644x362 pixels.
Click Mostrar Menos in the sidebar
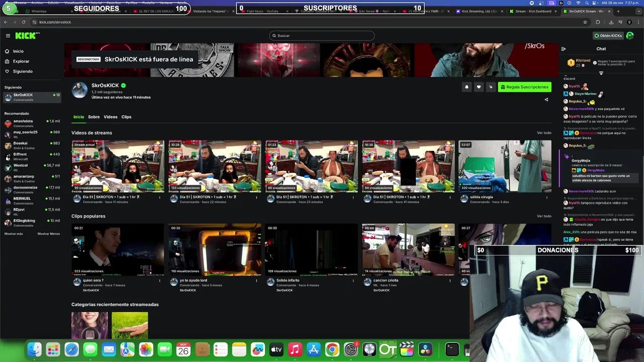point(49,234)
